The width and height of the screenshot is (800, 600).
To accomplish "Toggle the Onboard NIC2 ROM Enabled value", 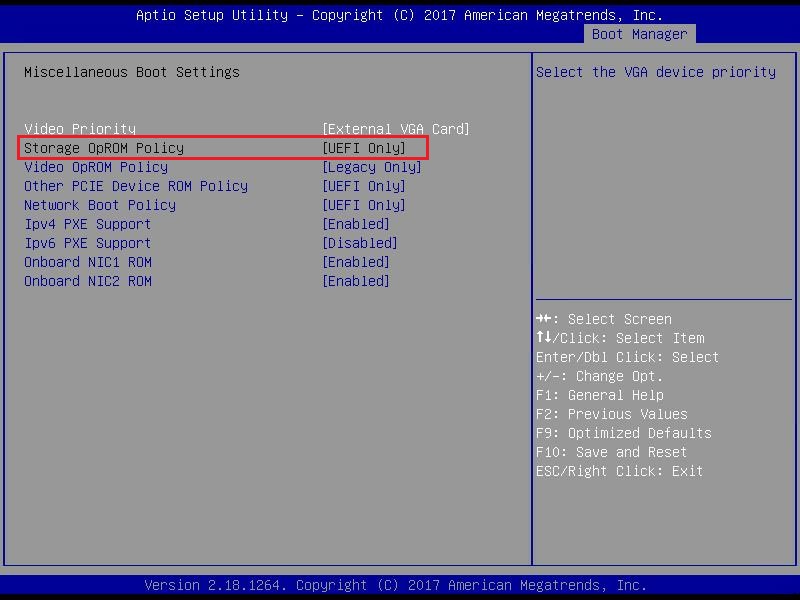I will coord(355,281).
